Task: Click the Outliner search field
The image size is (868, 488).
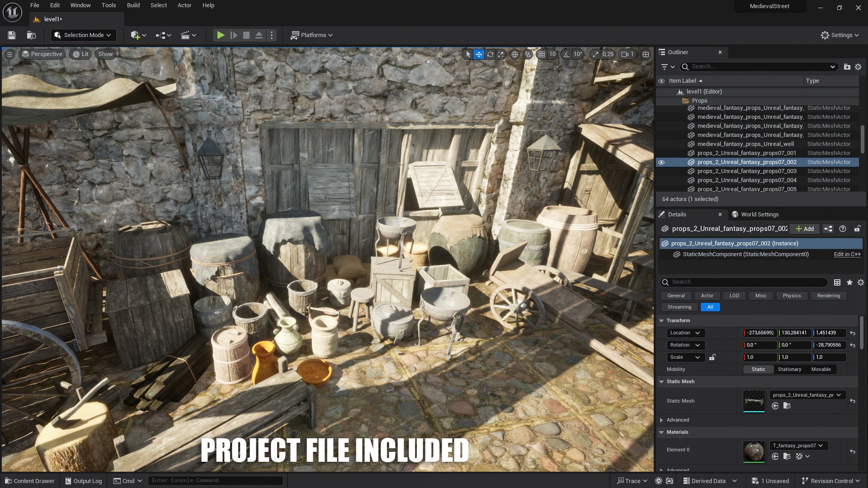Action: (759, 67)
